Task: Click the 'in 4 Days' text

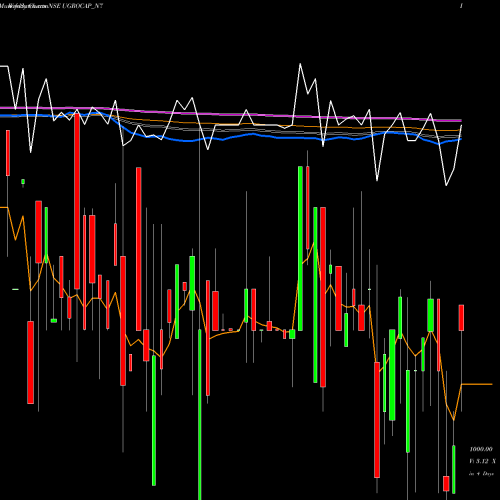Action: tap(481, 473)
